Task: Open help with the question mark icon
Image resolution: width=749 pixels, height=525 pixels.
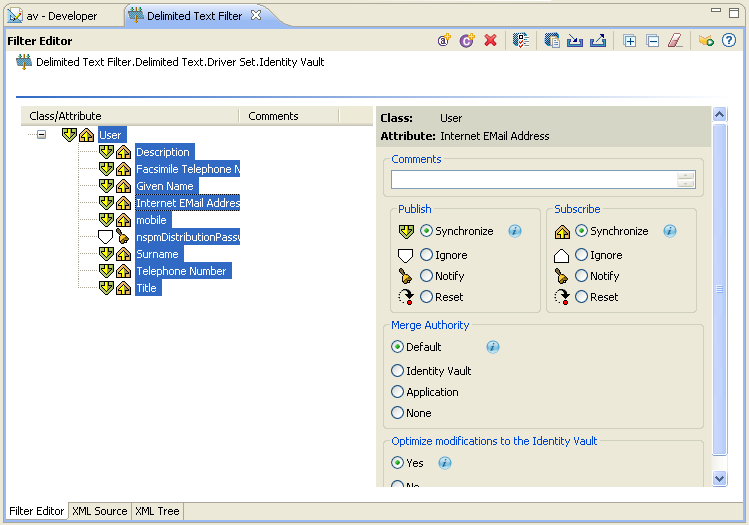Action: coord(729,41)
